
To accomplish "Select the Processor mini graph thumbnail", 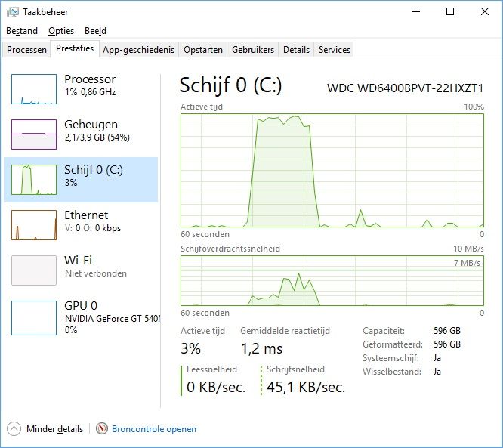I will point(34,89).
